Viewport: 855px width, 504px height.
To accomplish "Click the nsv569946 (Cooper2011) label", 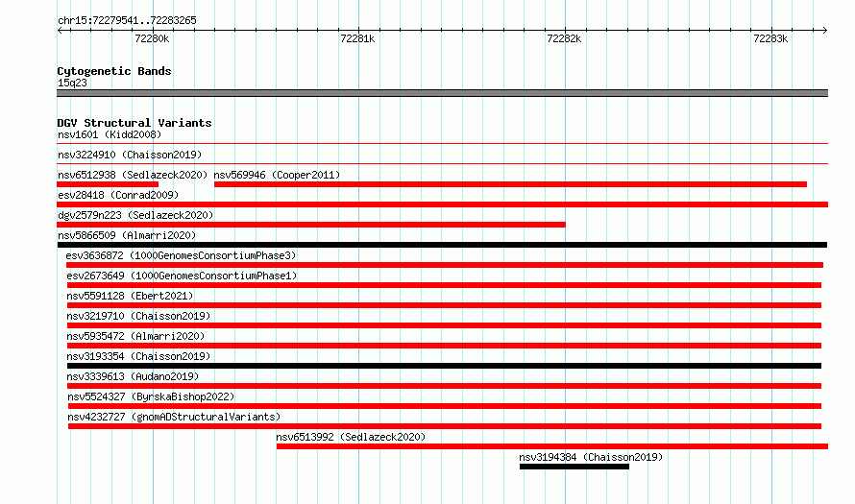I will pos(277,175).
